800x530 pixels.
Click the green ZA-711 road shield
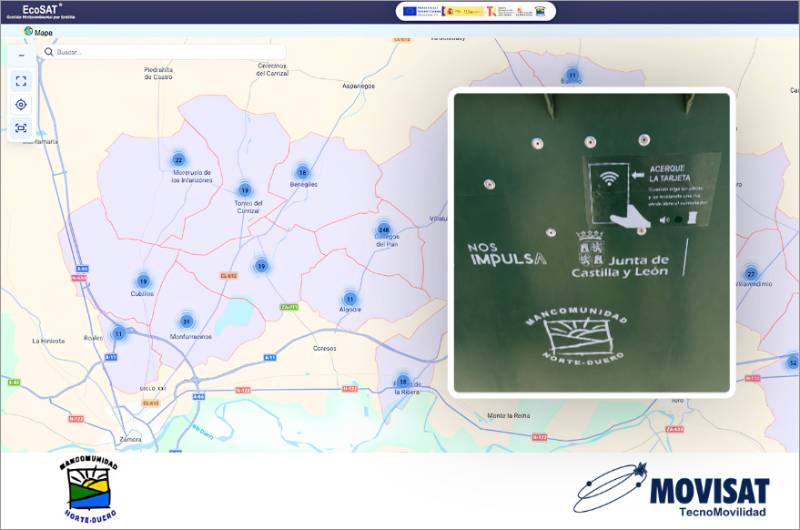click(x=289, y=307)
